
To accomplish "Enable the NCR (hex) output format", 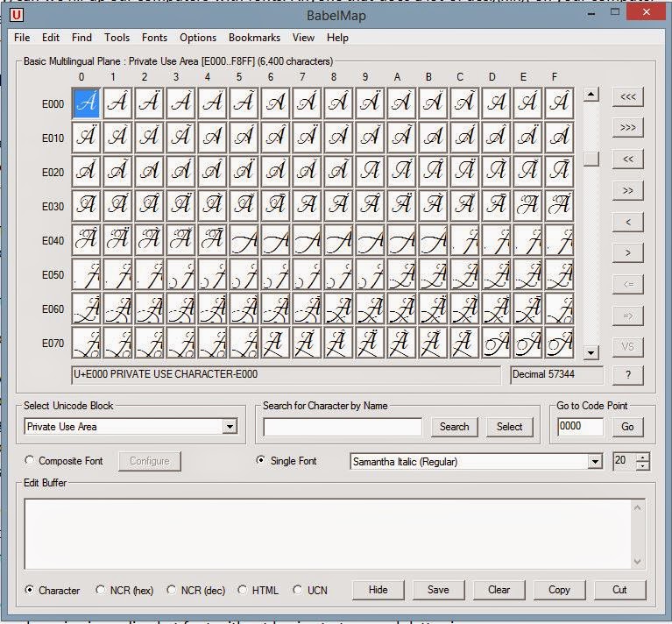I will (x=102, y=590).
